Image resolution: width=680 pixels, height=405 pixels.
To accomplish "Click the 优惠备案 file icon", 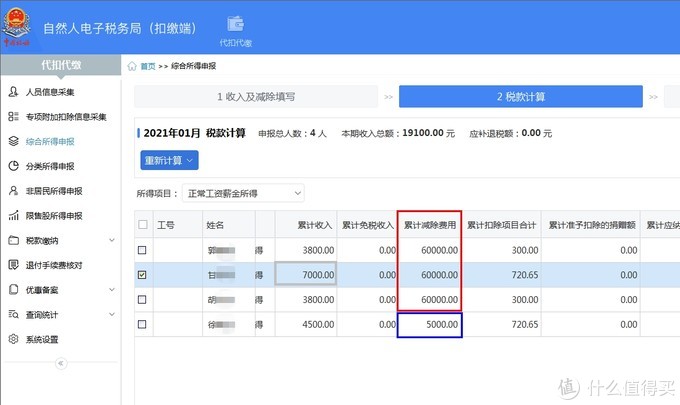I will coord(13,289).
